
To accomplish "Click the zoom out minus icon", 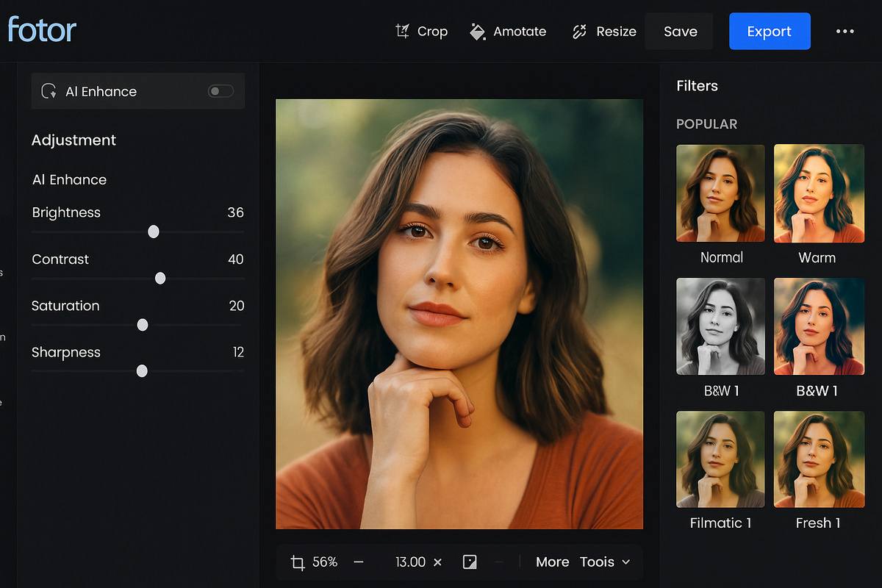I will [x=359, y=562].
